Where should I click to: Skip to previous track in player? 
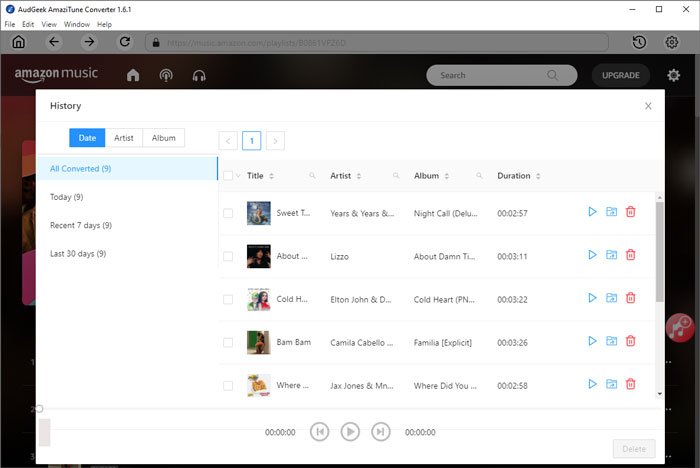click(320, 432)
